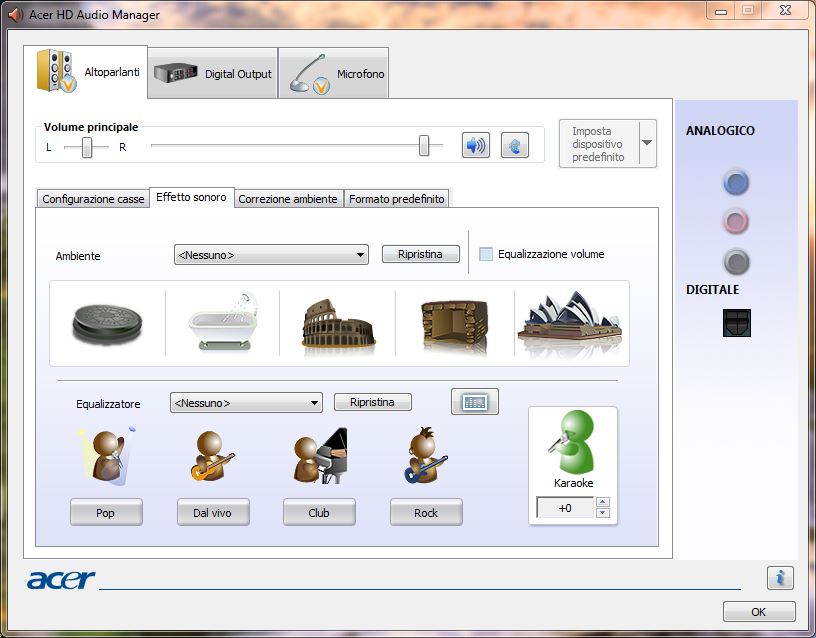Viewport: 816px width, 638px height.
Task: Select the bathtub environment effect
Action: pyautogui.click(x=223, y=322)
